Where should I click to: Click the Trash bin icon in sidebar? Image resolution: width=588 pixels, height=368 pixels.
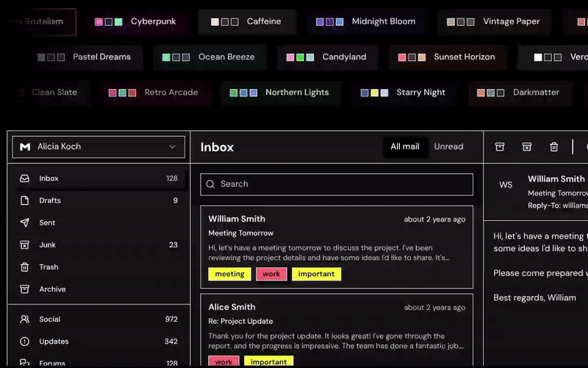click(24, 267)
